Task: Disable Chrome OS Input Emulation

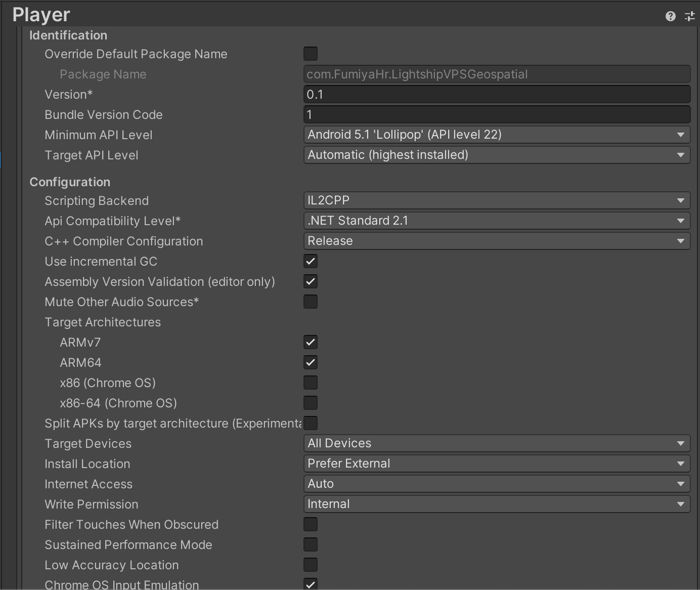Action: 311,583
